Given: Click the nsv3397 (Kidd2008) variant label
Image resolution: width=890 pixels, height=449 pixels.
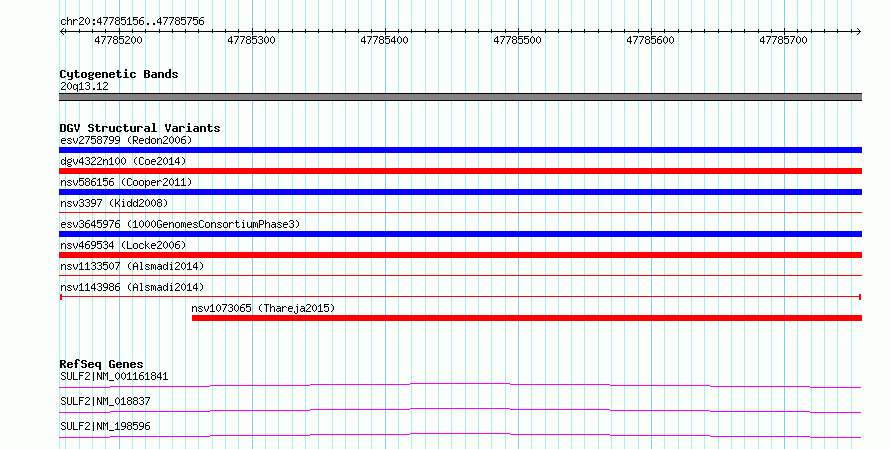Looking at the screenshot, I should pos(114,203).
